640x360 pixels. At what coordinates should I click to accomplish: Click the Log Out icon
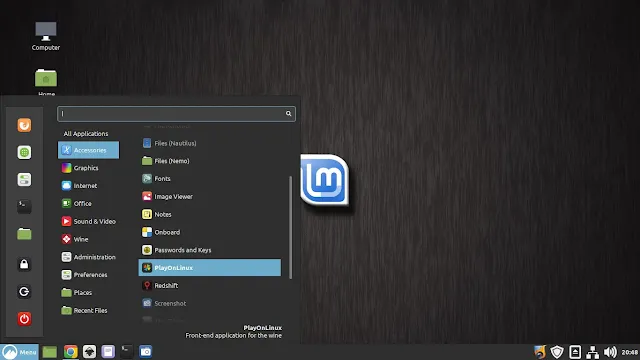pyautogui.click(x=24, y=291)
